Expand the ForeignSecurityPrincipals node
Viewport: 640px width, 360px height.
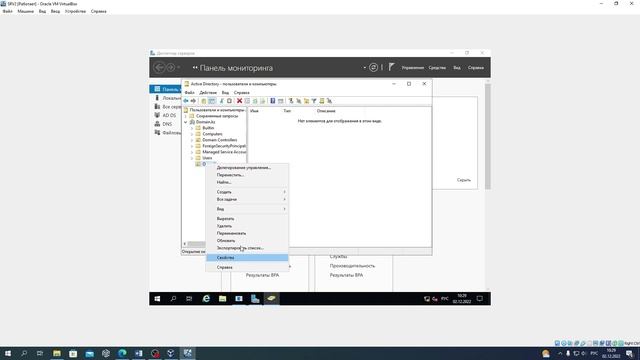tap(192, 146)
